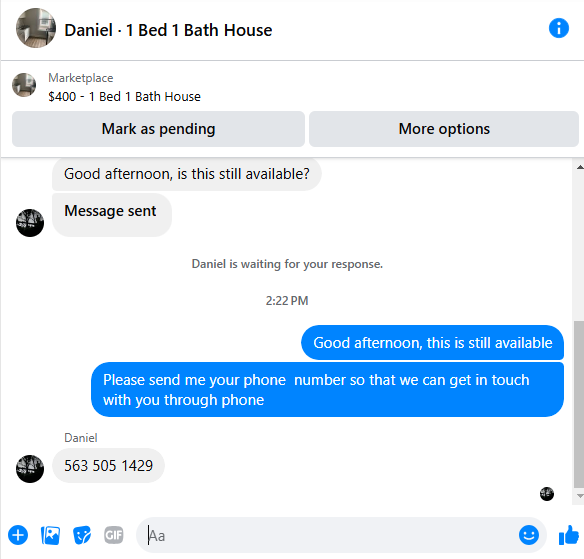Send a thumbs-up like
The width and height of the screenshot is (584, 559).
point(569,535)
